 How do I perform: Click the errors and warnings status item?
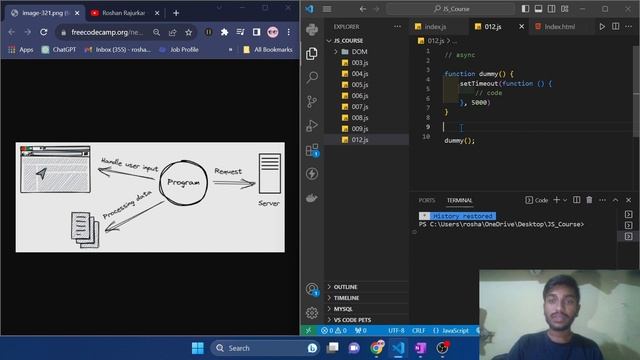click(334, 330)
